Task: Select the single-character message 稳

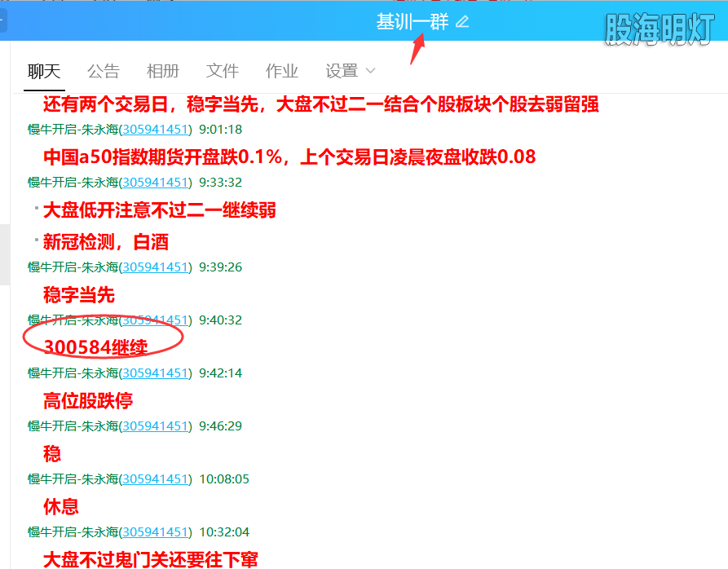Action: [52, 453]
